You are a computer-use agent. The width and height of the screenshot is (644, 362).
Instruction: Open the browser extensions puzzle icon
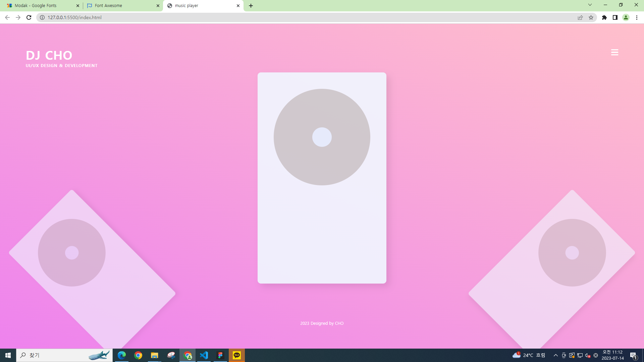[x=604, y=17]
